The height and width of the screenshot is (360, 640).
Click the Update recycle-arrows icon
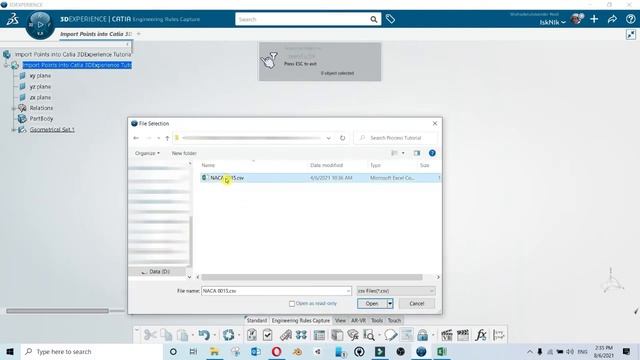click(229, 335)
